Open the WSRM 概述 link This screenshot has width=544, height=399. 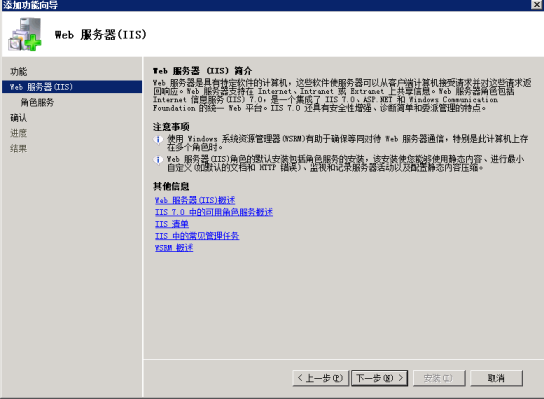(174, 248)
